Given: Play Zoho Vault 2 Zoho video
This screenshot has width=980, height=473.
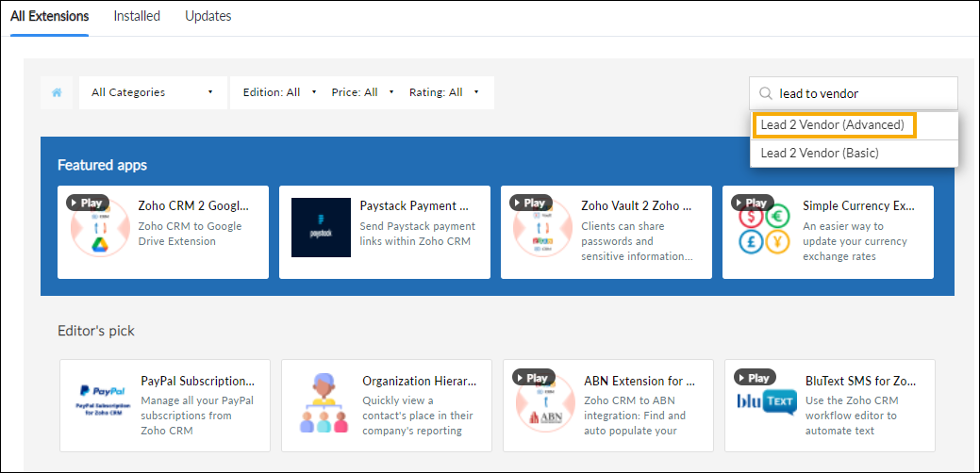Looking at the screenshot, I should pos(531,203).
